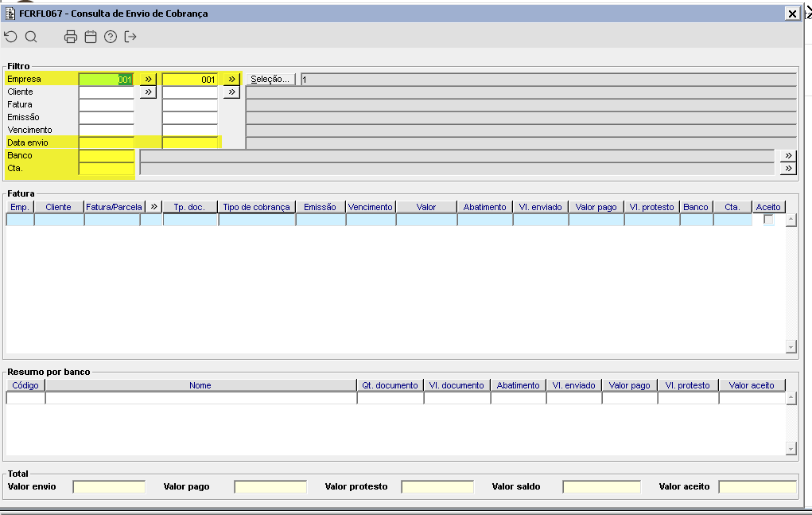Click the Vencimento column header
Image resolution: width=812 pixels, height=515 pixels.
tap(371, 207)
